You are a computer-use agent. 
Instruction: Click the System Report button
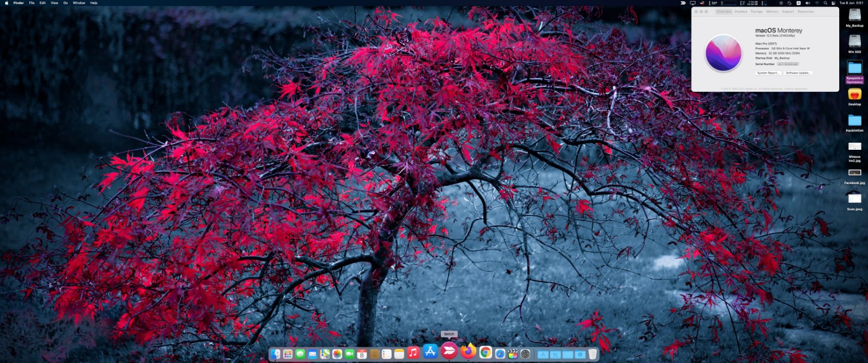[x=768, y=73]
